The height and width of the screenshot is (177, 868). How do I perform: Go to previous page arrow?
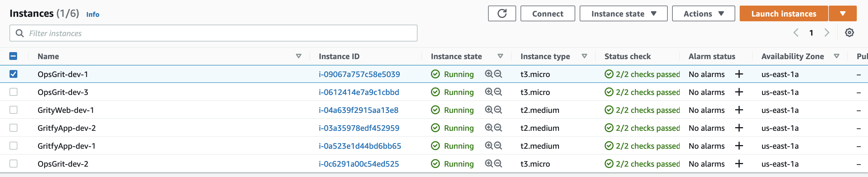(x=796, y=33)
